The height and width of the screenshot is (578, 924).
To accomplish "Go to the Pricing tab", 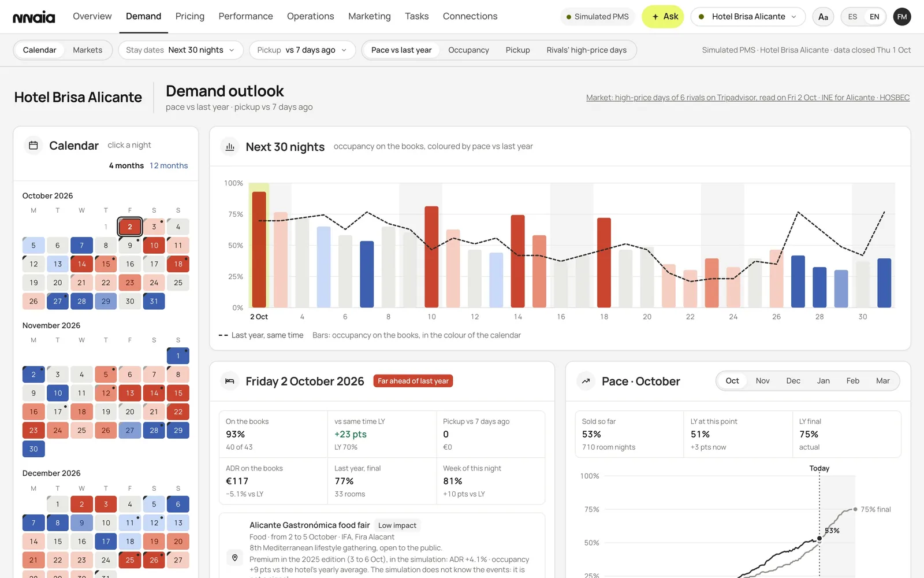I will pyautogui.click(x=190, y=16).
